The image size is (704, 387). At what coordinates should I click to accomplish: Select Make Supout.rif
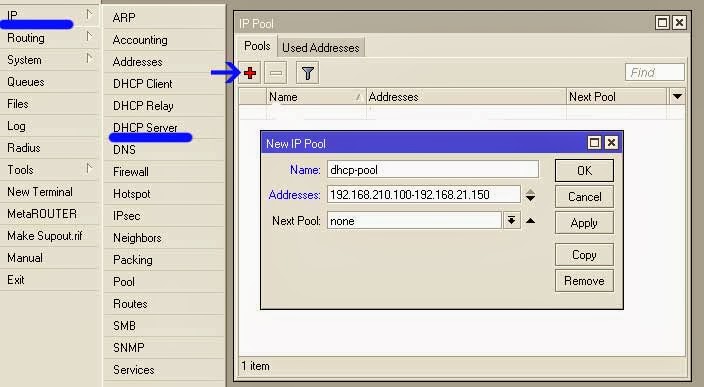[x=48, y=236]
